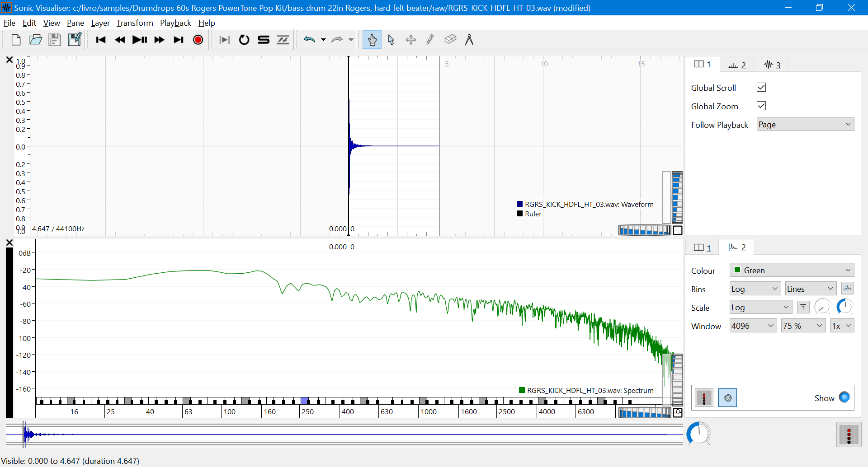Choose the Erase tool
This screenshot has width=868, height=467.
coord(450,39)
